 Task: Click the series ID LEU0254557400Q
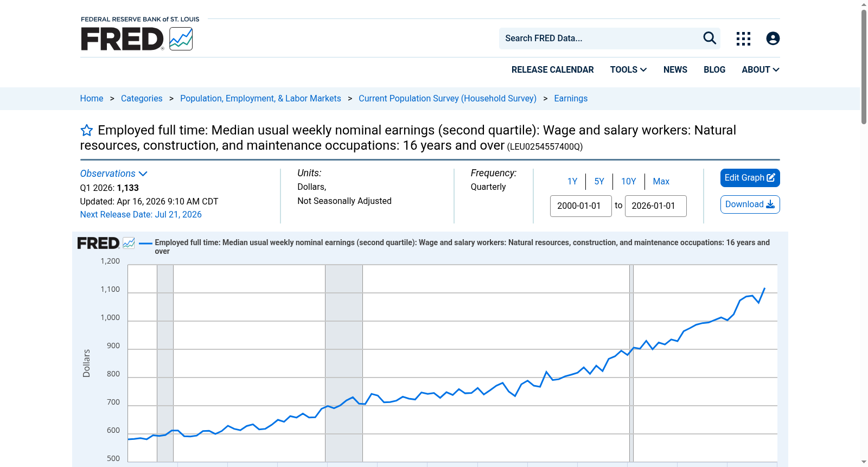545,146
